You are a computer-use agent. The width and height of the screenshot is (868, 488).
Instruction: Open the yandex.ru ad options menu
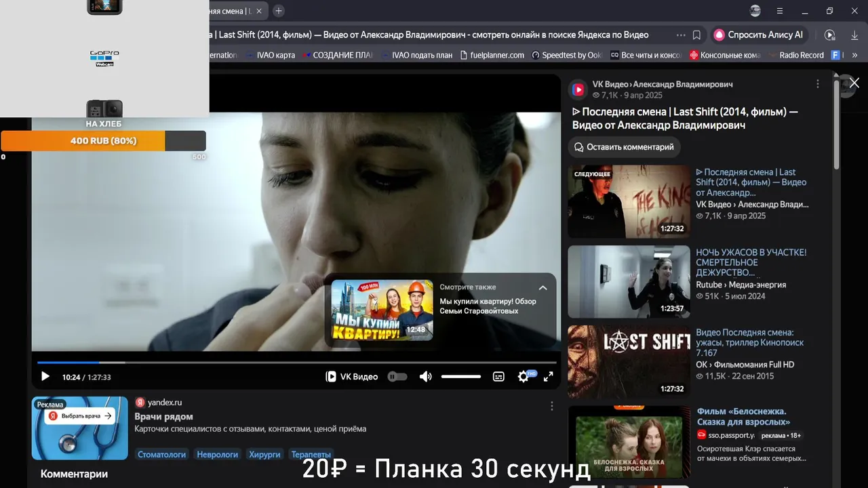[x=552, y=406]
